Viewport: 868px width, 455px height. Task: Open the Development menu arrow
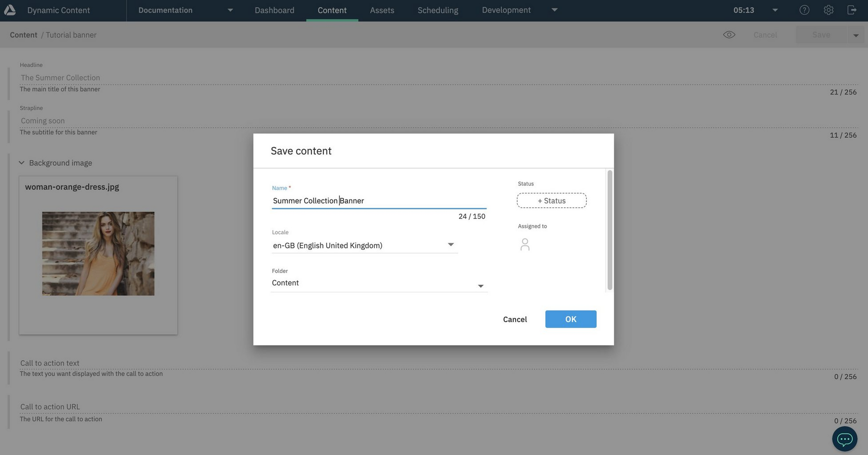(555, 10)
